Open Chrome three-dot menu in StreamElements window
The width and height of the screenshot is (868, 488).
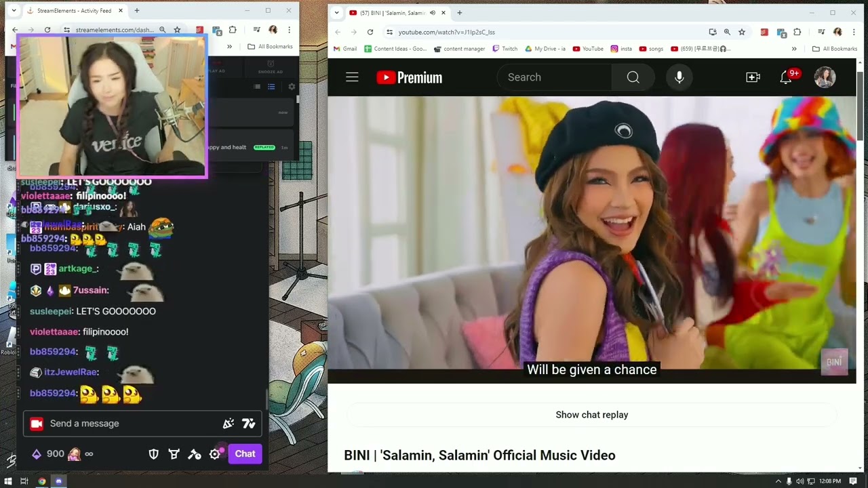click(x=289, y=30)
